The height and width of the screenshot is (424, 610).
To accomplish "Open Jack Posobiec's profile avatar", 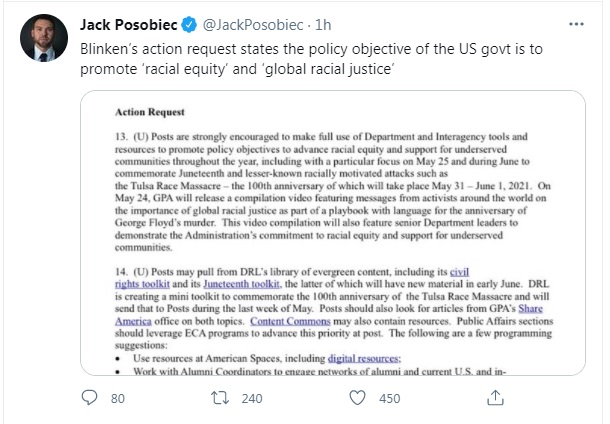I will pos(44,38).
